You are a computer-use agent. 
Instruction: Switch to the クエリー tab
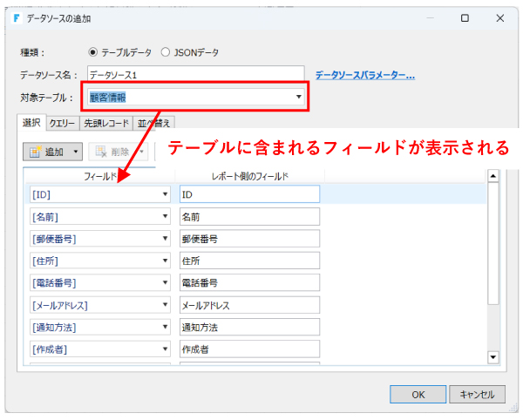[62, 123]
